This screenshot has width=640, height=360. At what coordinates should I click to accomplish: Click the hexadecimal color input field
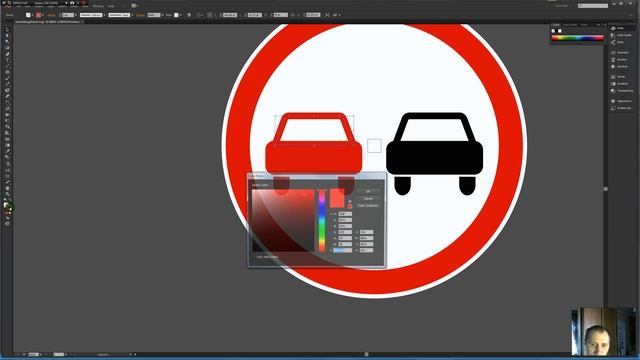(x=343, y=250)
